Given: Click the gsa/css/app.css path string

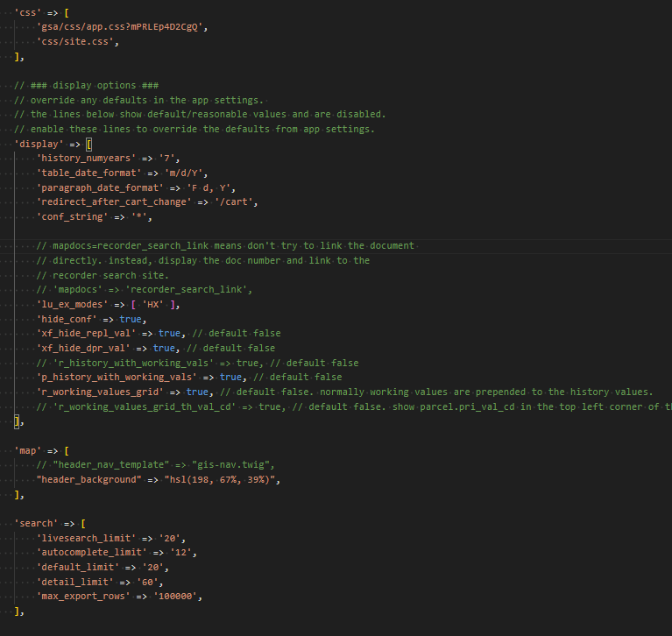Looking at the screenshot, I should point(123,27).
